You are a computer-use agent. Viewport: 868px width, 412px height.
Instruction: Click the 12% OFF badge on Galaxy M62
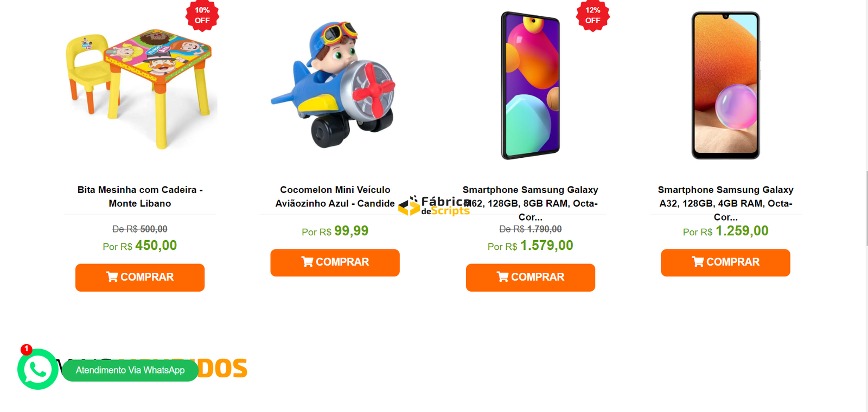click(x=593, y=15)
